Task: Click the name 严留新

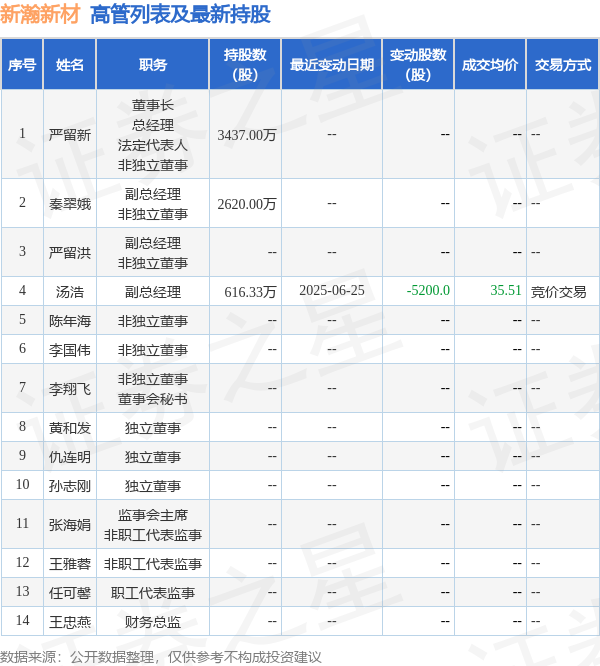Action: pyautogui.click(x=70, y=135)
